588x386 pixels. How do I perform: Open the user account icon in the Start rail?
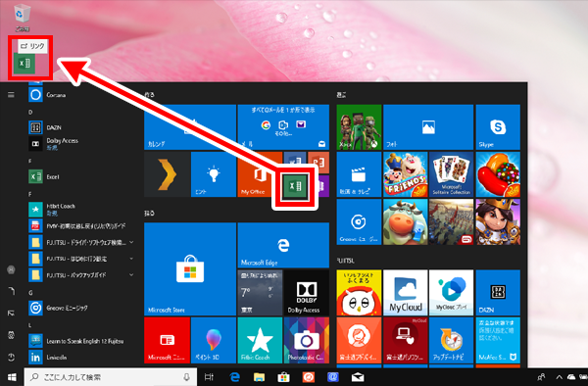(11, 269)
